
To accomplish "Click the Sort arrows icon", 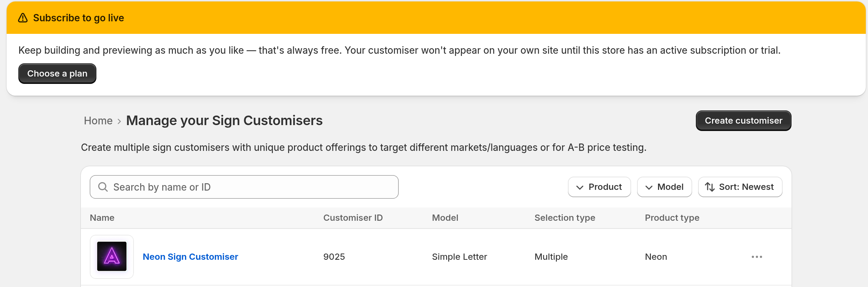I will tap(710, 187).
